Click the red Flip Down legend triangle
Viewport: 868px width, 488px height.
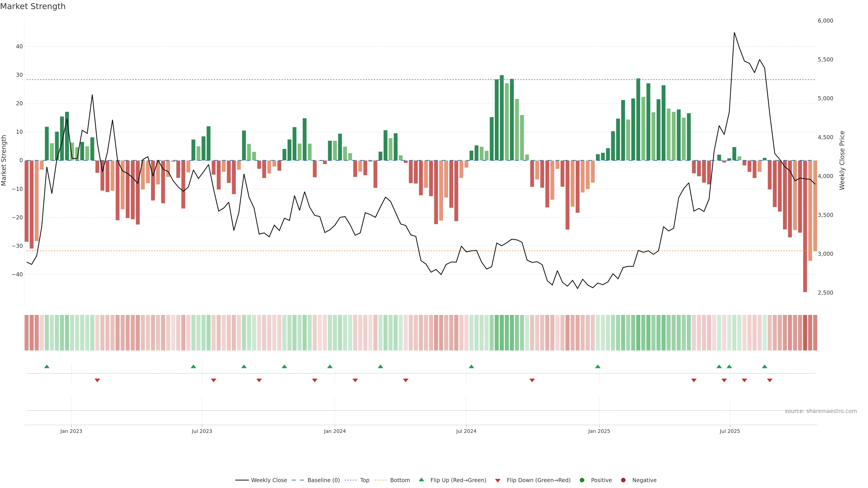point(498,480)
